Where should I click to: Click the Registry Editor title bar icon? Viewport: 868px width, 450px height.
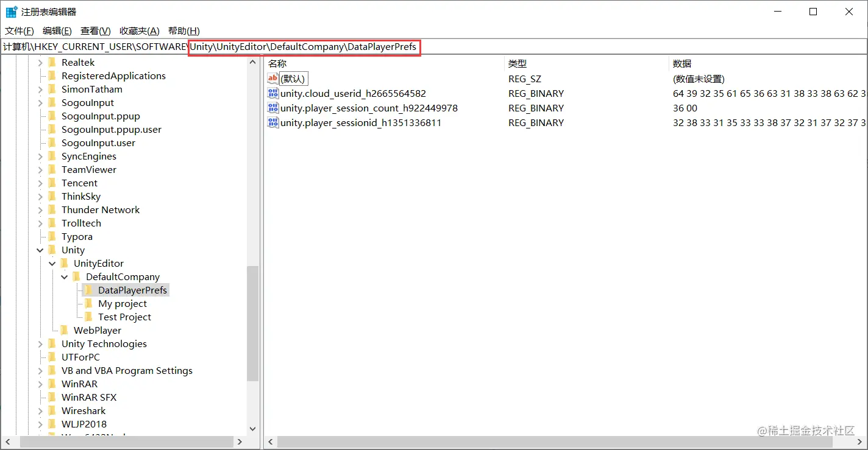[x=11, y=12]
